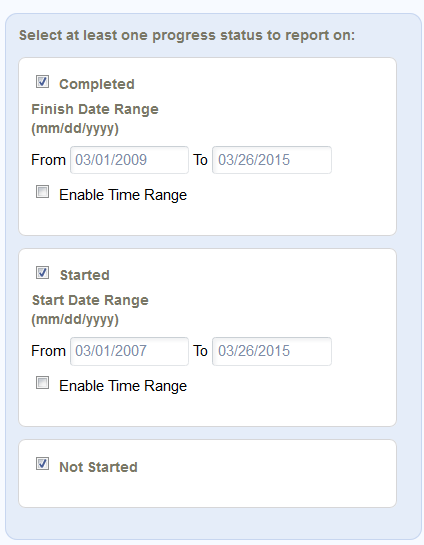Click the Finish Date To field
The width and height of the screenshot is (424, 545).
tap(272, 160)
